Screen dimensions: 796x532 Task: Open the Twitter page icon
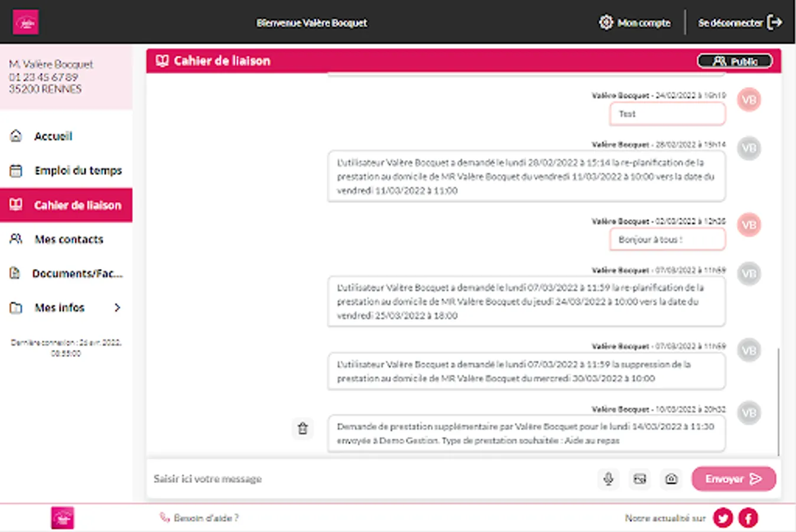[723, 518]
